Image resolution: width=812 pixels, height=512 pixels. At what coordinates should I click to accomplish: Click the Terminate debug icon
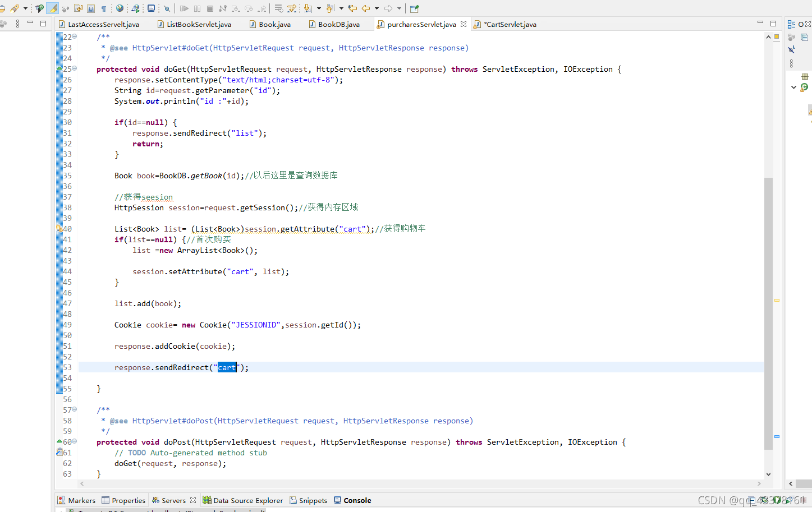210,8
